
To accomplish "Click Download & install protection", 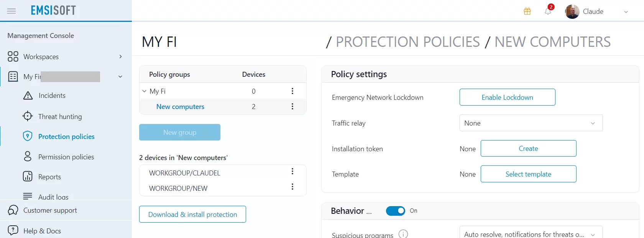I will pos(192,214).
